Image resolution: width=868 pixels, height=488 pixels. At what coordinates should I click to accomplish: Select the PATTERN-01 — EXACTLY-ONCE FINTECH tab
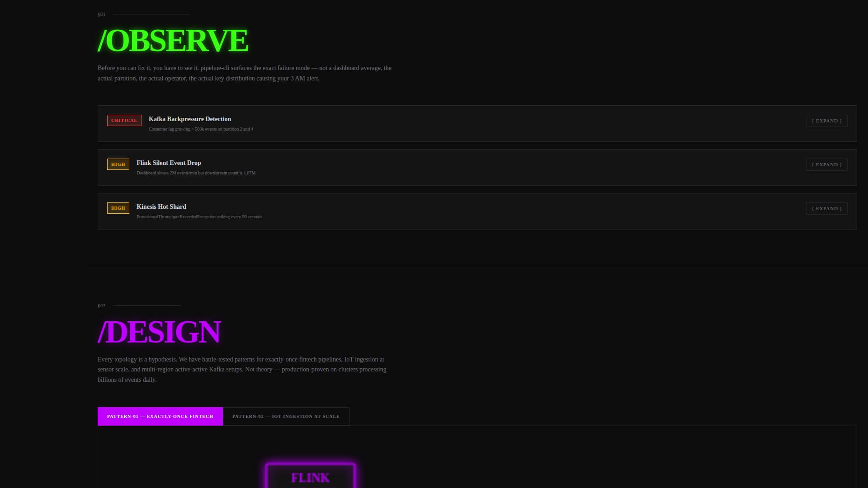[160, 416]
